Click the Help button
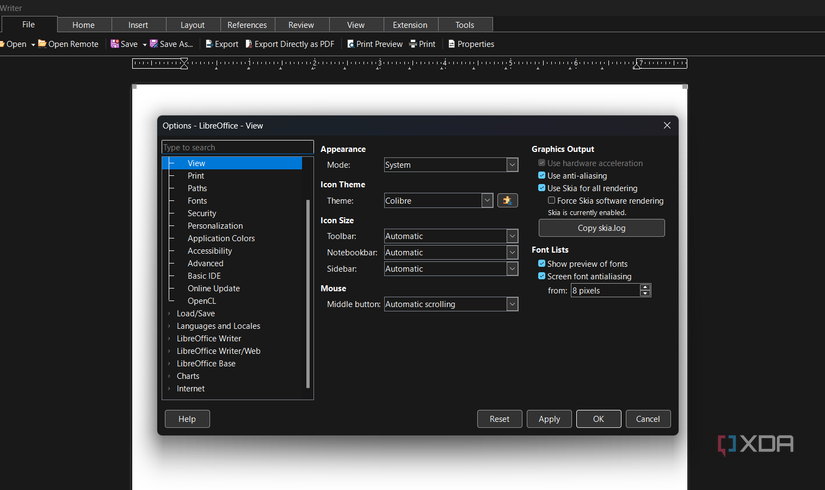Screen dimensions: 825x490 click(187, 419)
